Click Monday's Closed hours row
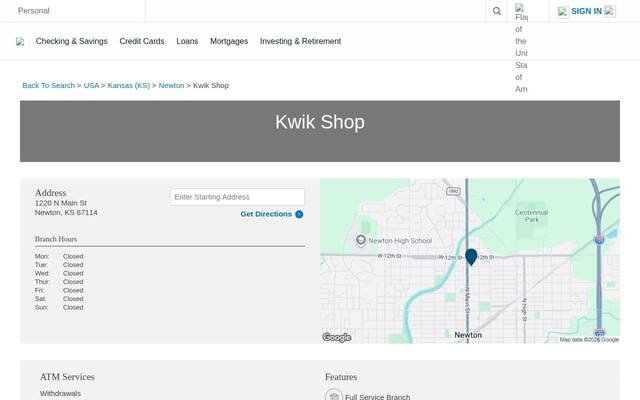Image resolution: width=640 pixels, height=400 pixels. point(59,256)
